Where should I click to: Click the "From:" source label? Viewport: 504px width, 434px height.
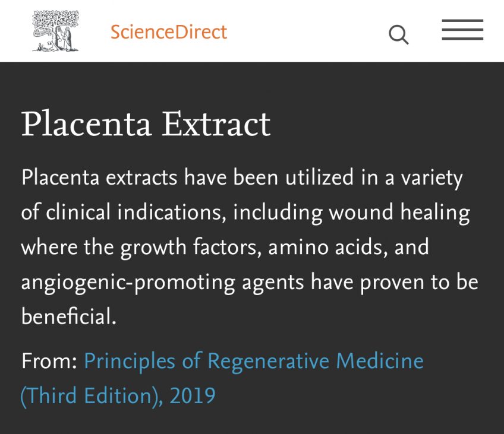pyautogui.click(x=49, y=361)
